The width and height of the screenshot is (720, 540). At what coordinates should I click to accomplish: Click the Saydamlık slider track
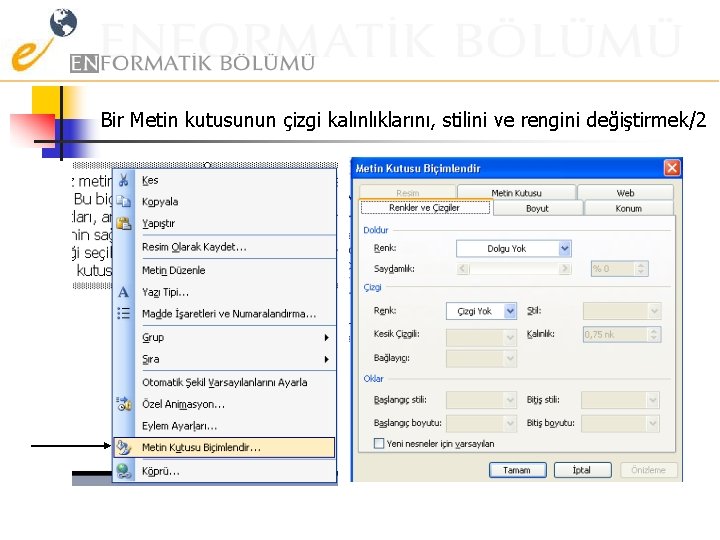tap(514, 269)
